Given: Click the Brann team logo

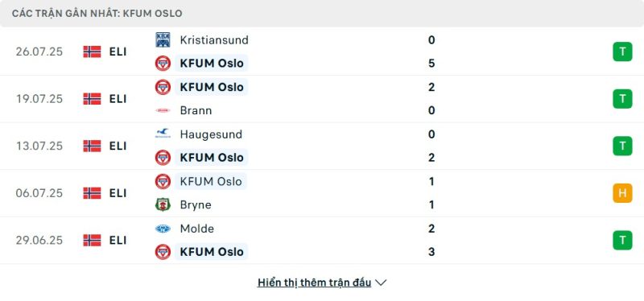Looking at the screenshot, I should point(163,110).
